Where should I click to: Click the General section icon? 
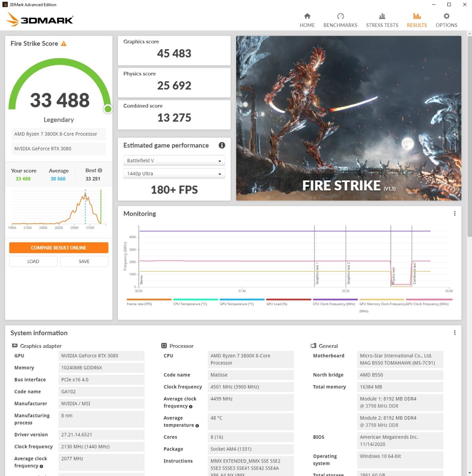pyautogui.click(x=313, y=345)
